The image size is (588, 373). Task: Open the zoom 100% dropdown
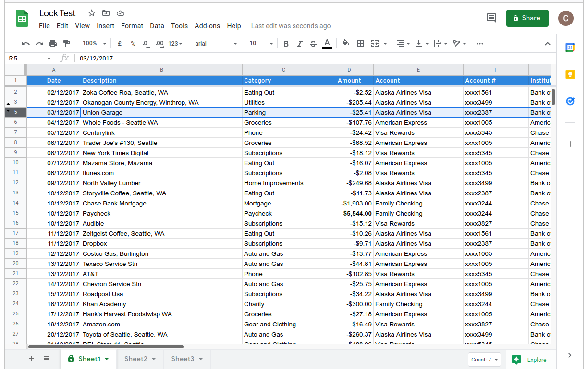[x=94, y=44]
